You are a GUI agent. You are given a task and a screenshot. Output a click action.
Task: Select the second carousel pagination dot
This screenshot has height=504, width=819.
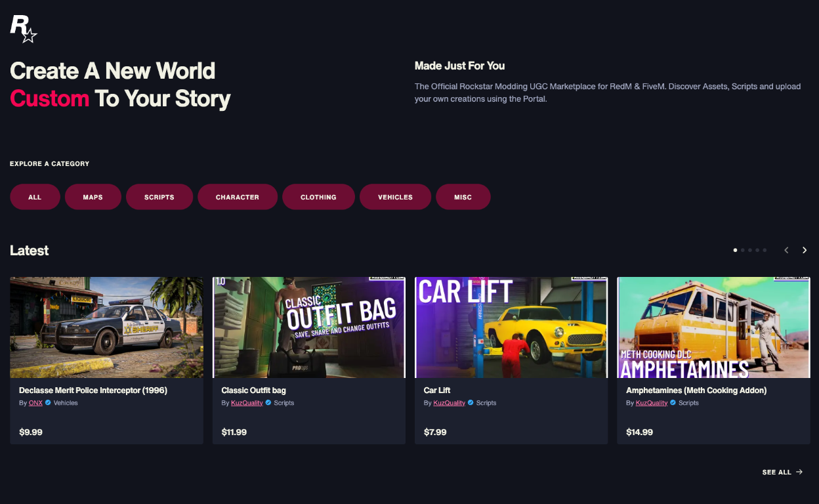coord(742,250)
